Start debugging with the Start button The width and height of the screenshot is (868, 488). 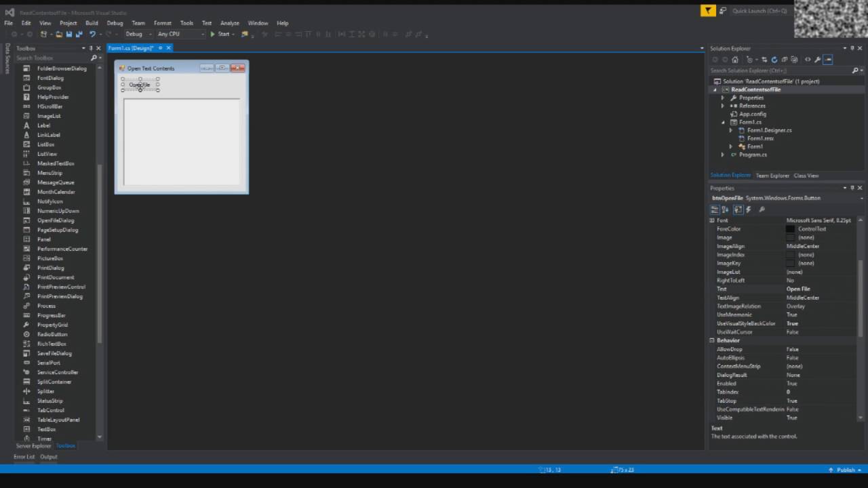click(220, 34)
